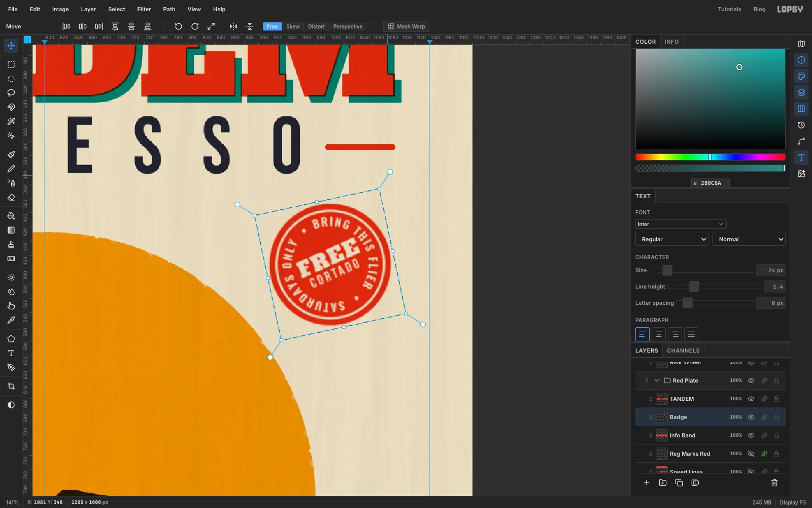Hide the Badge layer
The image size is (812, 508).
(x=751, y=417)
